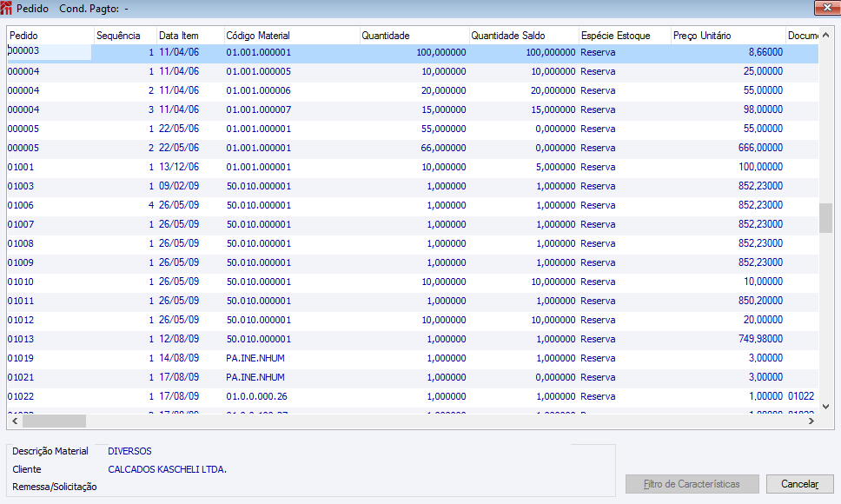Select material code 01.001.000007
This screenshot has width=841, height=504.
[x=259, y=109]
